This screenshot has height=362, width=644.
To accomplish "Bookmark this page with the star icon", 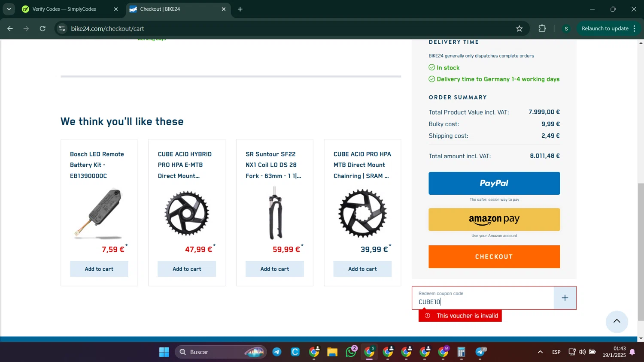I will click(x=519, y=29).
